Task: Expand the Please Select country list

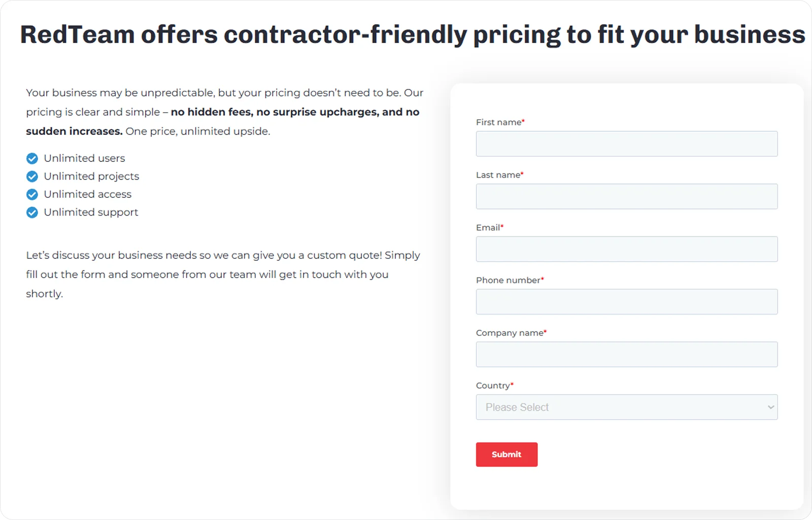Action: [x=627, y=407]
